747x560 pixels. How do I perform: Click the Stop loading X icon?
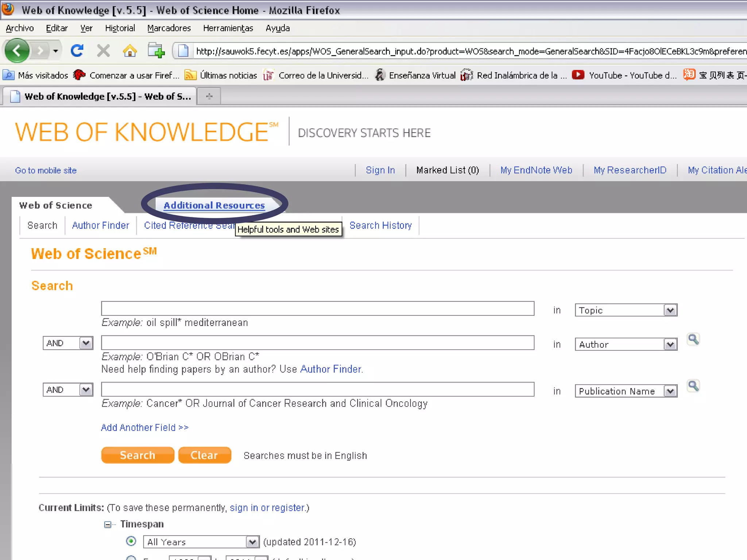[103, 51]
